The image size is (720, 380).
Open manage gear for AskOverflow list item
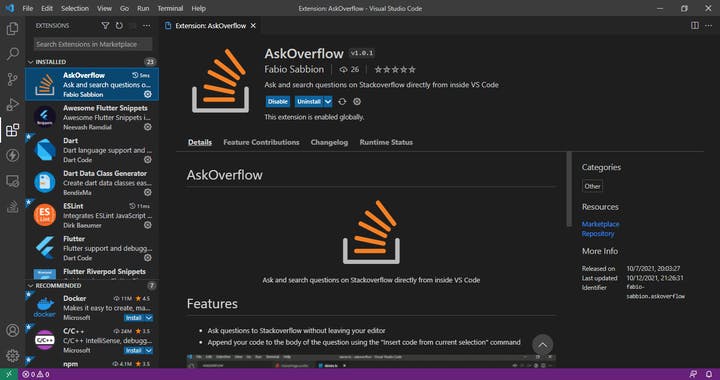tap(147, 94)
